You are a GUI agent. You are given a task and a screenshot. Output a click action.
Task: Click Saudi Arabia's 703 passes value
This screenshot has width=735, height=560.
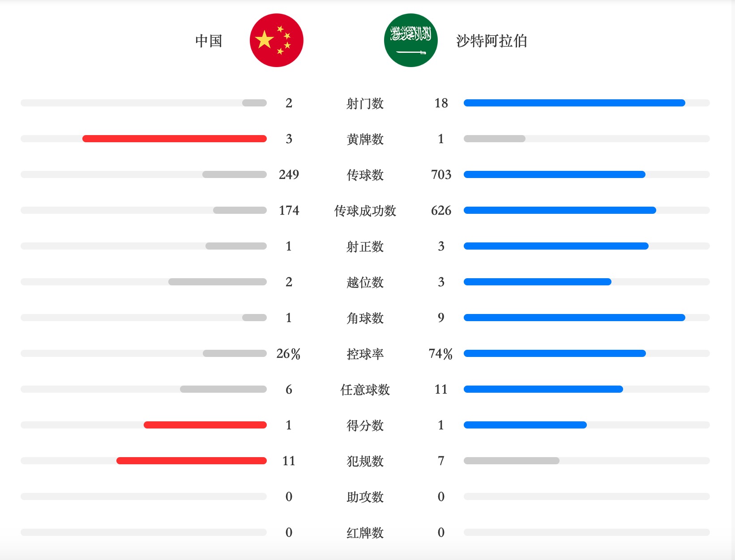(441, 174)
